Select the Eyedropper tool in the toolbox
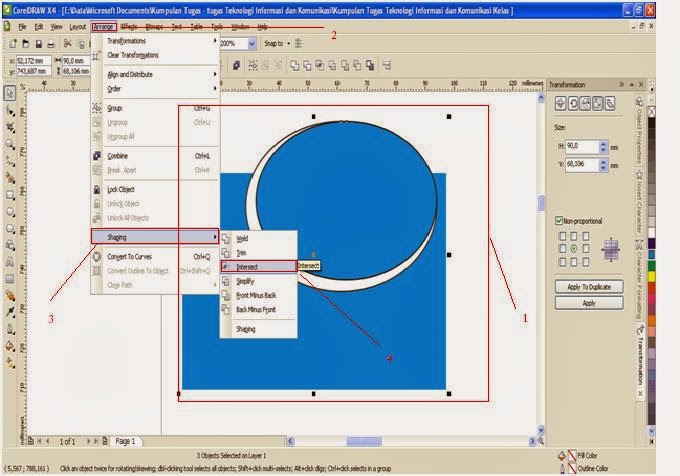680x476 pixels. 10,313
